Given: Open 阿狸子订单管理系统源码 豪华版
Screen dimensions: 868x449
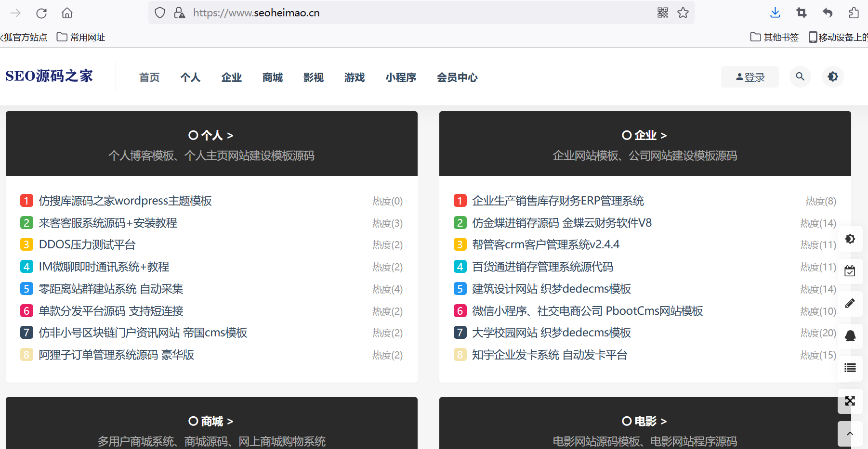Looking at the screenshot, I should click(117, 355).
